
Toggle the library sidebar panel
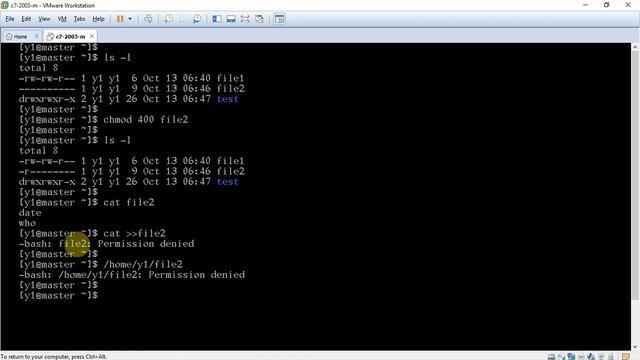(217, 19)
